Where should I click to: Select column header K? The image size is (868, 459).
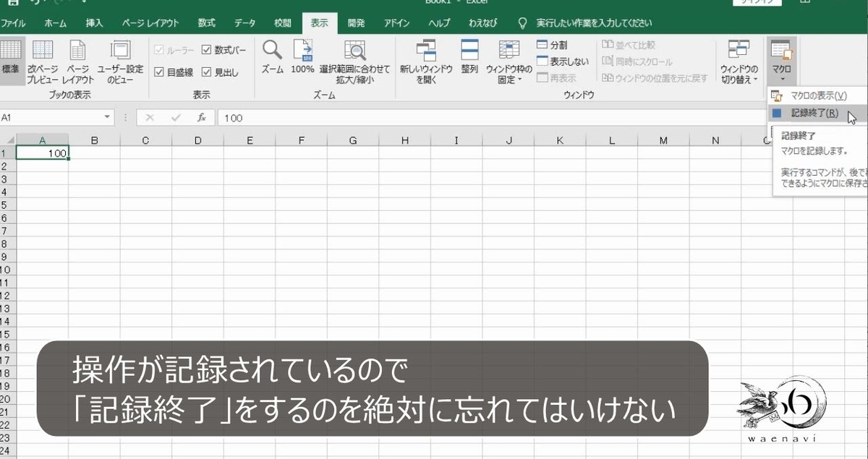pyautogui.click(x=560, y=140)
